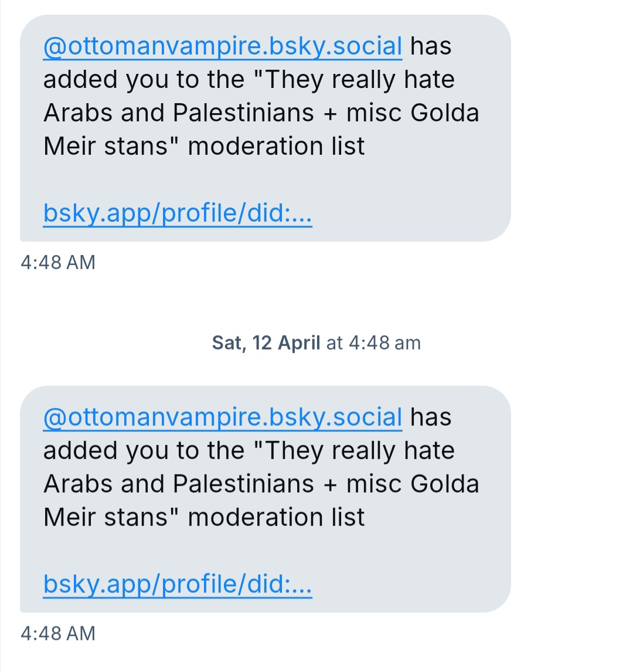This screenshot has width=633, height=672.
Task: Open @ottomanvampire.bsky.social handle in top message
Action: pos(223,46)
